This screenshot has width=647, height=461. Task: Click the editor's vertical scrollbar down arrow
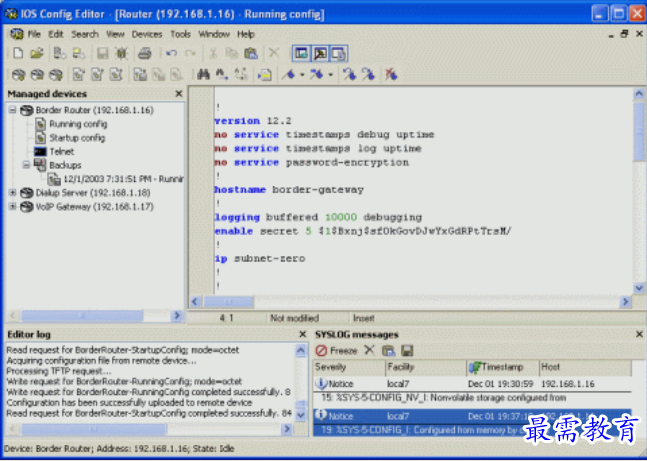pyautogui.click(x=639, y=288)
